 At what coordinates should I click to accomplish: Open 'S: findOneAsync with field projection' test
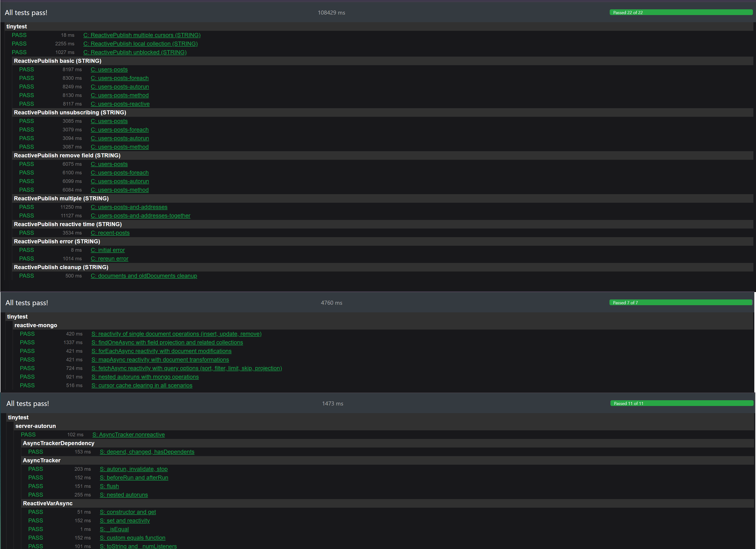[167, 342]
